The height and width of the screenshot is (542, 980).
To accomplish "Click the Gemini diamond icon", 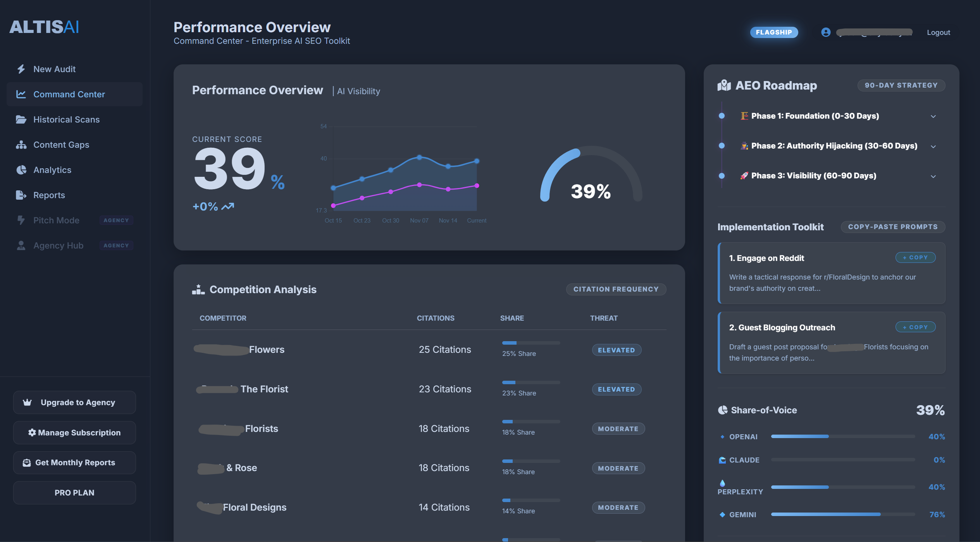I will point(722,515).
